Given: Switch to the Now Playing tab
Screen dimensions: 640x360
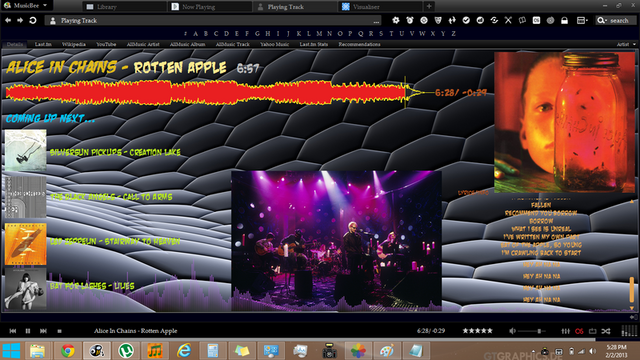Looking at the screenshot, I should click(198, 7).
